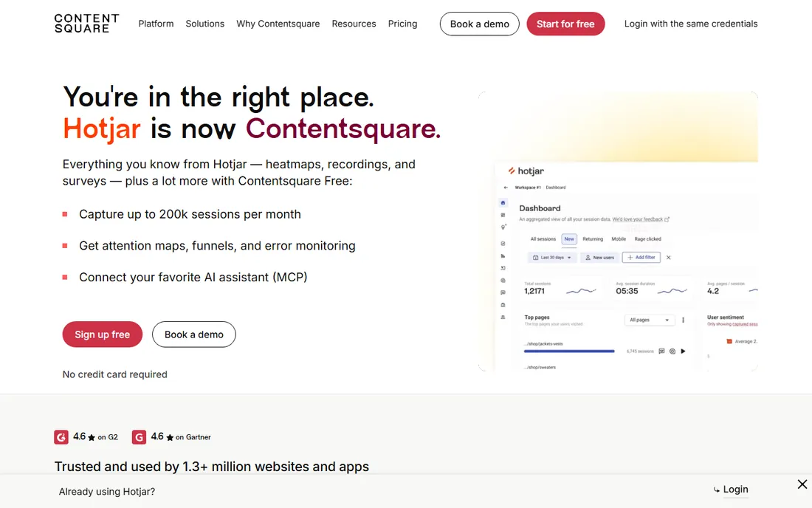Click the target icon in jackets-vests row
Image resolution: width=812 pixels, height=508 pixels.
[x=672, y=351]
